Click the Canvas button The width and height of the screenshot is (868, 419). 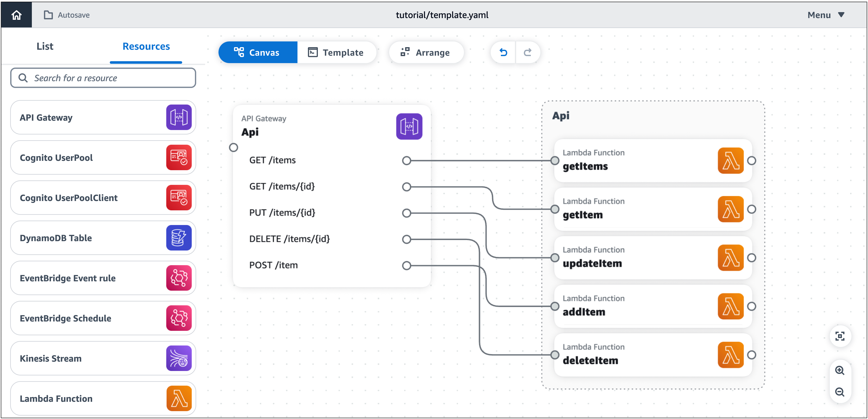coord(258,52)
